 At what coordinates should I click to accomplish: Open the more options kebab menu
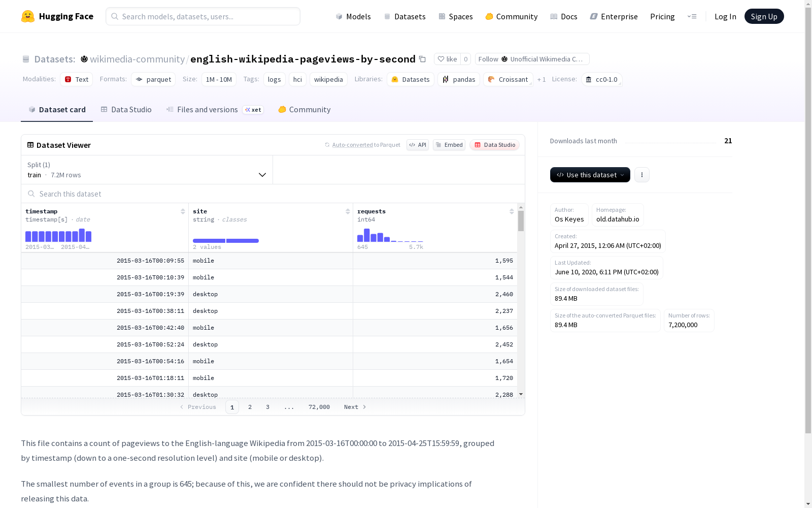coord(642,175)
